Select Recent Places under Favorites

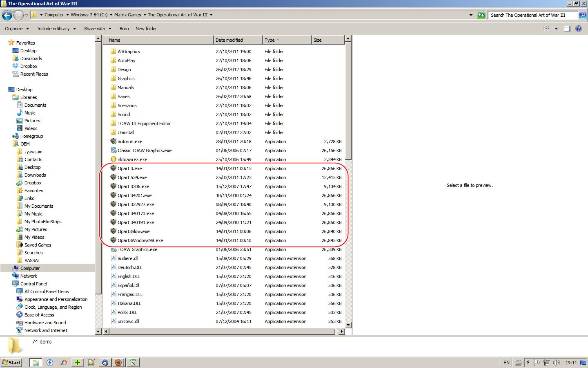34,74
